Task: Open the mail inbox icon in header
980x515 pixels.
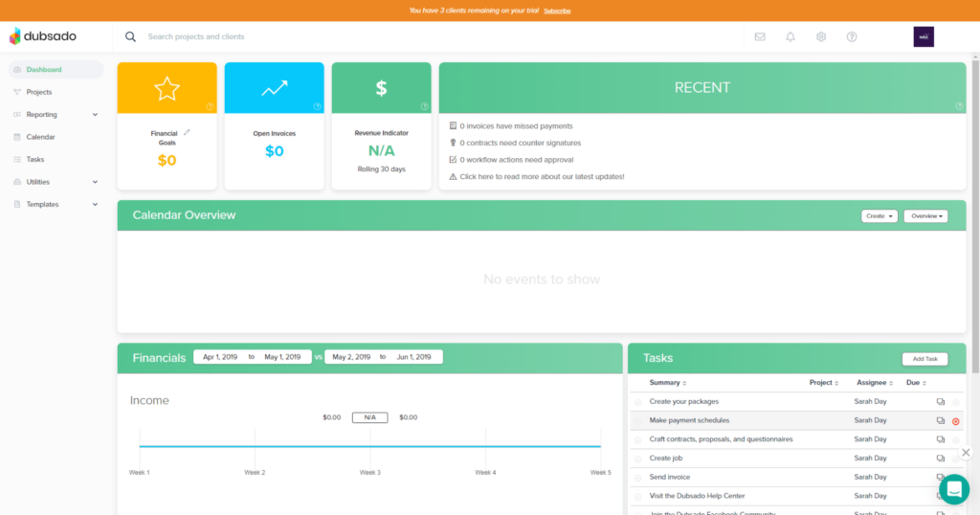Action: point(760,36)
